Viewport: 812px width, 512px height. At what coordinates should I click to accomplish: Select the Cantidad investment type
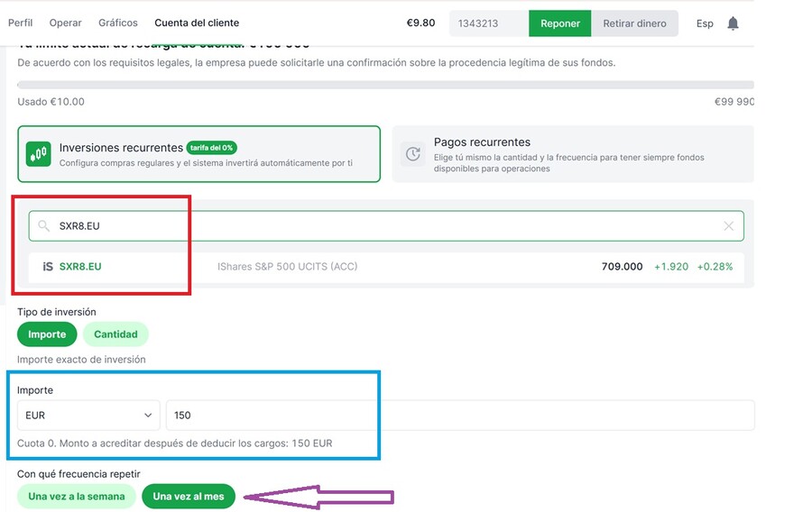pos(115,334)
